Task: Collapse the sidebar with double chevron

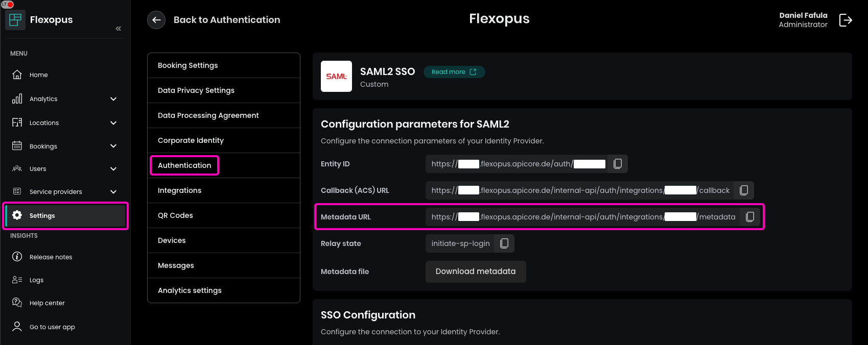Action: pyautogui.click(x=118, y=29)
